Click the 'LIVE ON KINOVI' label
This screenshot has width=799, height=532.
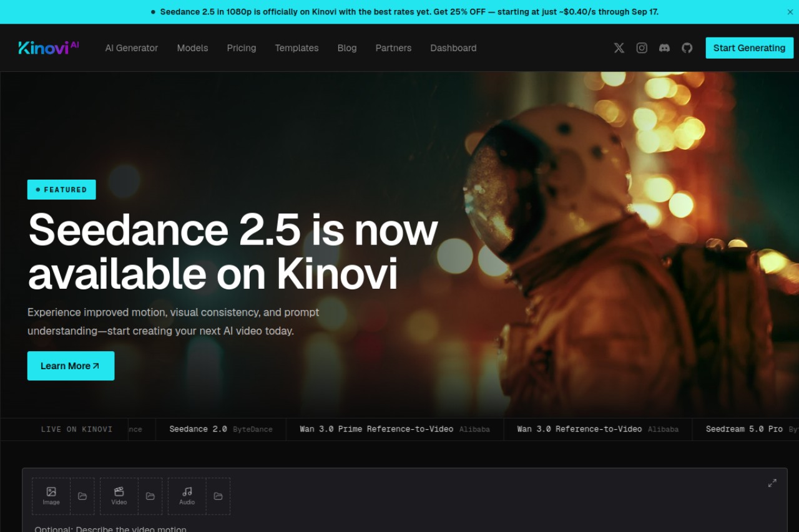pos(77,429)
